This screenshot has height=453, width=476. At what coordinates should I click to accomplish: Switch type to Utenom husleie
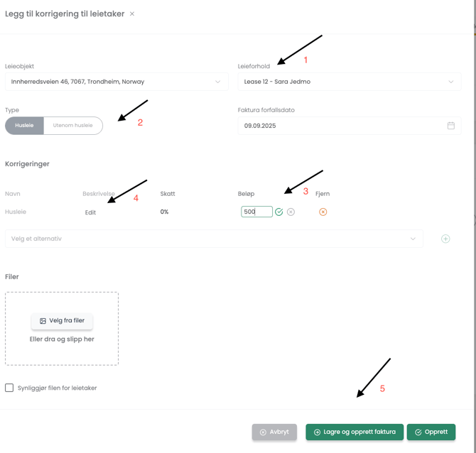coord(73,126)
